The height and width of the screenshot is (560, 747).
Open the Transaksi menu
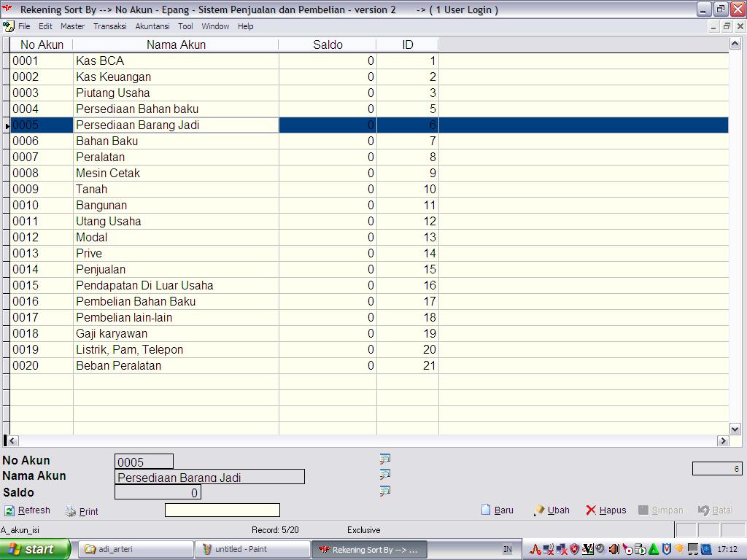click(109, 26)
